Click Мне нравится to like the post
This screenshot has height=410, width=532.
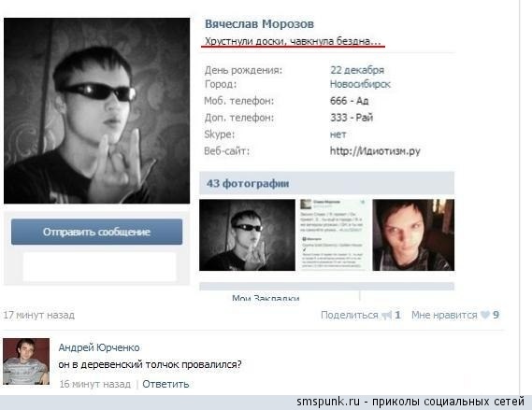pyautogui.click(x=444, y=315)
